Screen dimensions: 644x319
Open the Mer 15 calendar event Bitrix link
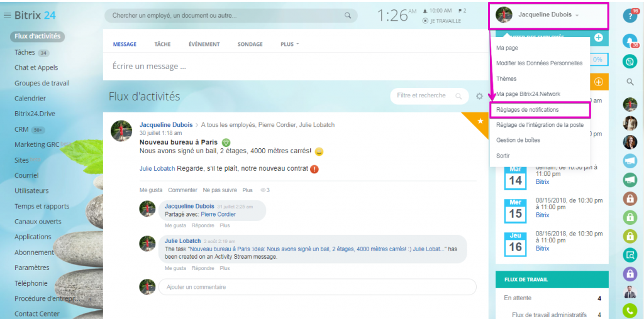(542, 215)
